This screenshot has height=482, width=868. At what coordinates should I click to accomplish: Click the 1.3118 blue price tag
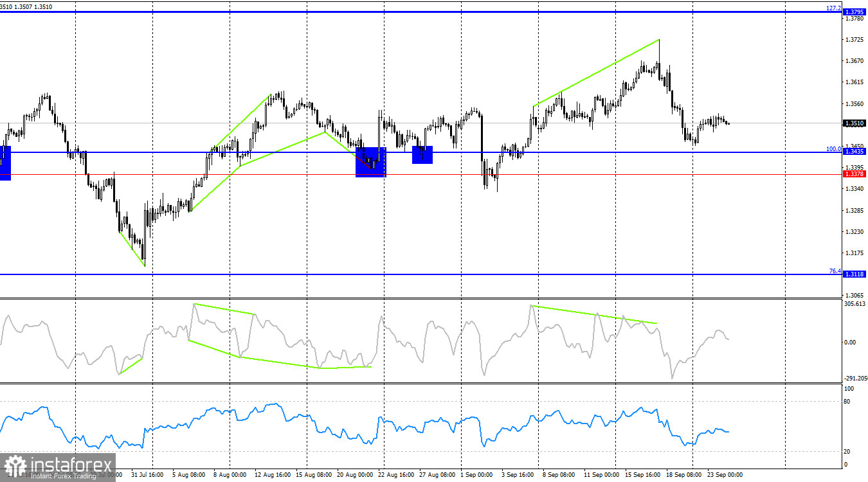(x=854, y=274)
